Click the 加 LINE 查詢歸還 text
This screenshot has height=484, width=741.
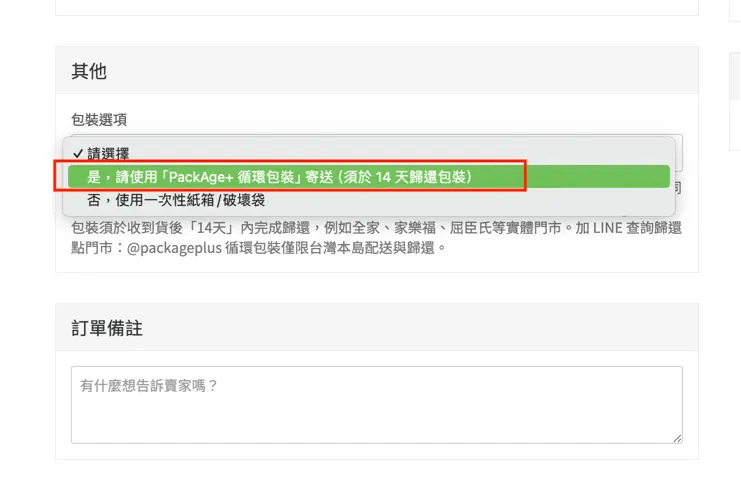click(x=629, y=228)
